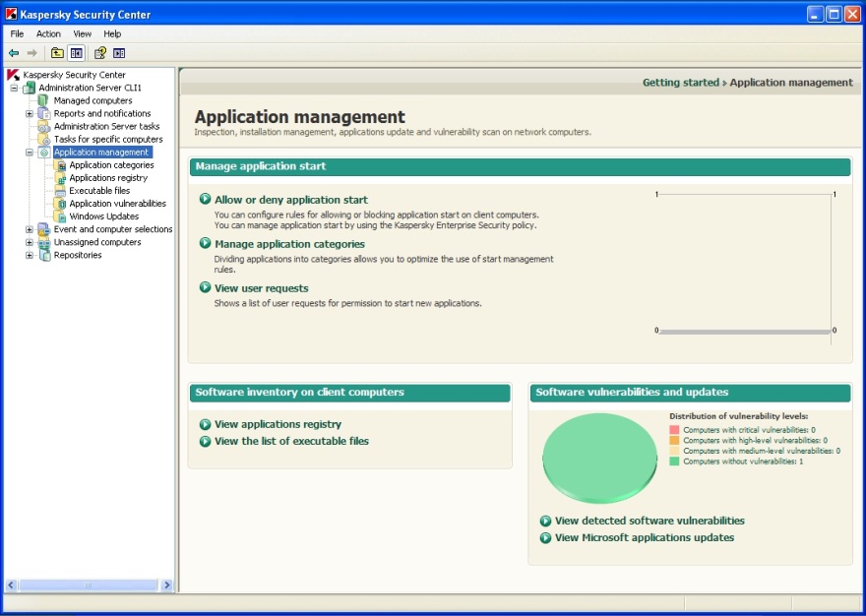Click the red critical vulnerabilities legend swatch

(674, 429)
